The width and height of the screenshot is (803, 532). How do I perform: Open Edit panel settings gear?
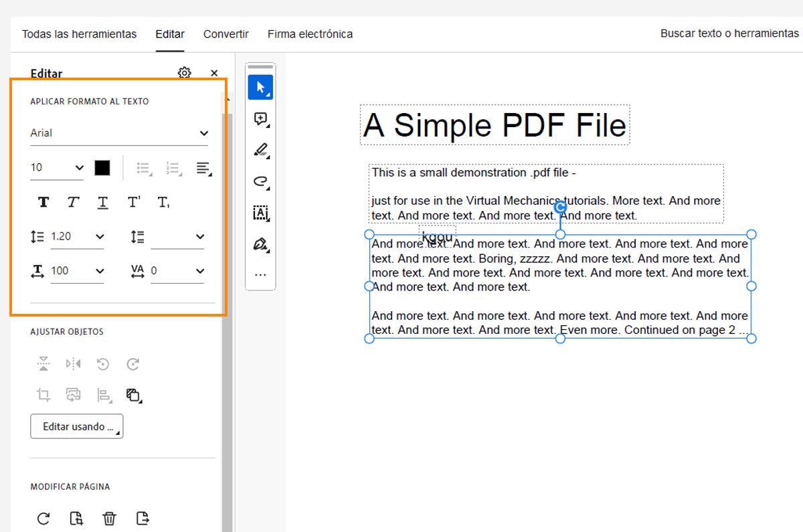tap(185, 72)
